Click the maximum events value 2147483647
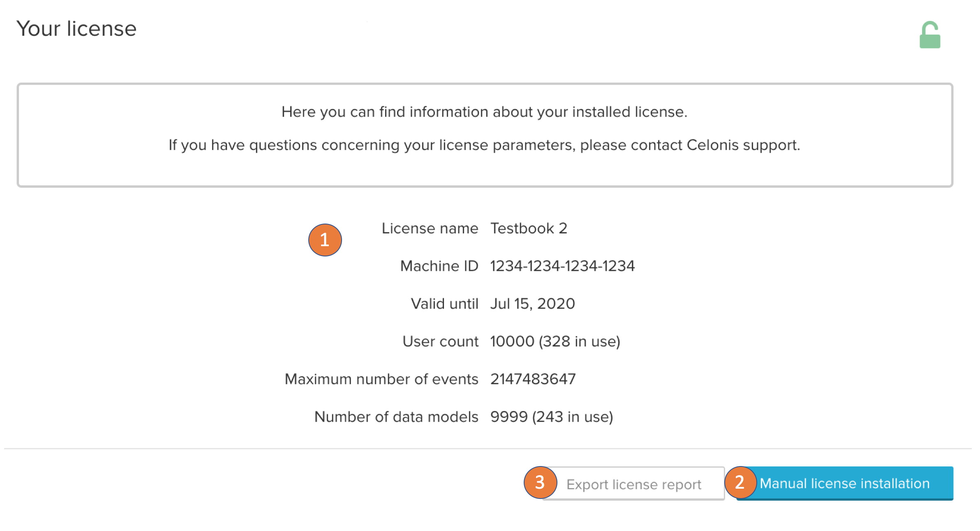Screen dimensions: 980x531 tap(533, 379)
